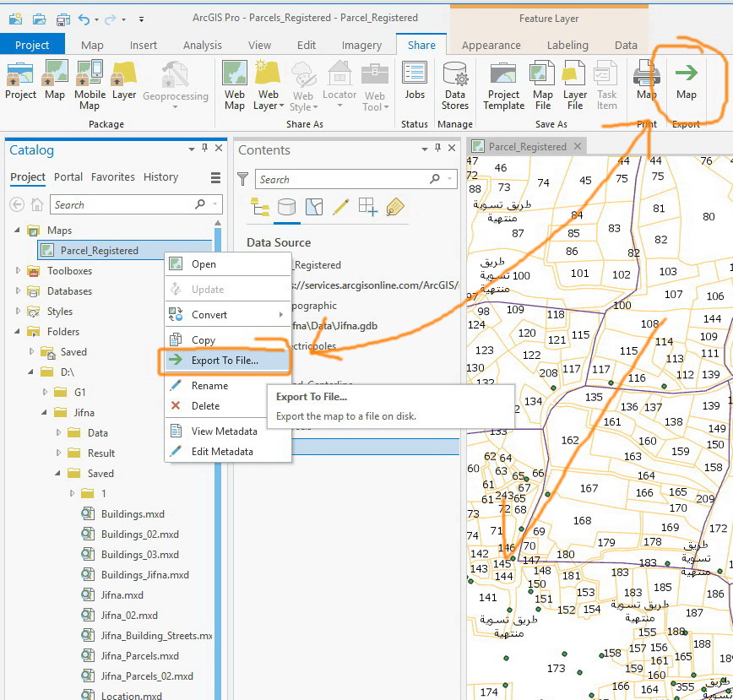Select Rename in the context menu
Screen dimensions: 733x700
click(x=209, y=386)
